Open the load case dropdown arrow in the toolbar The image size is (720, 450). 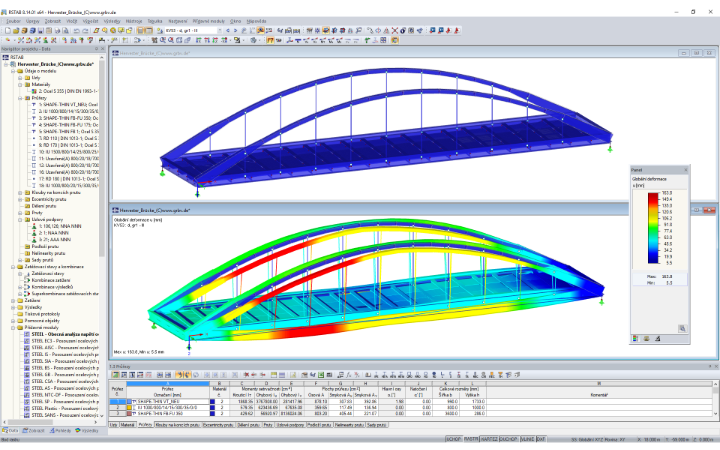(219, 31)
